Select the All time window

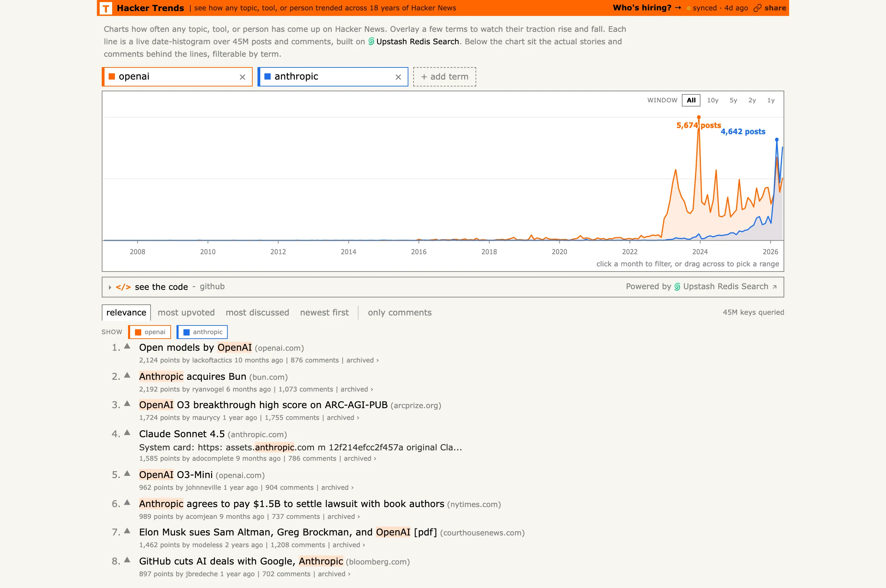tap(691, 100)
